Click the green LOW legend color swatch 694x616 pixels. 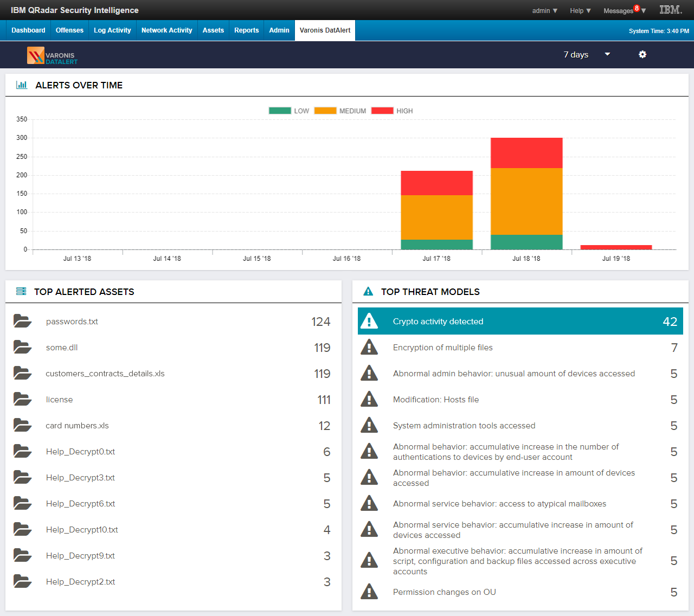279,110
